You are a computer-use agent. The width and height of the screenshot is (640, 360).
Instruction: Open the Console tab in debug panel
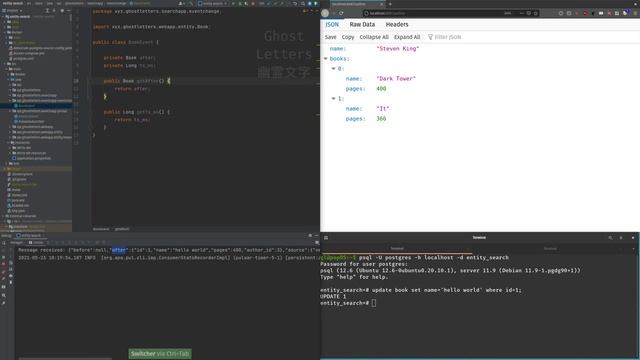(x=36, y=242)
